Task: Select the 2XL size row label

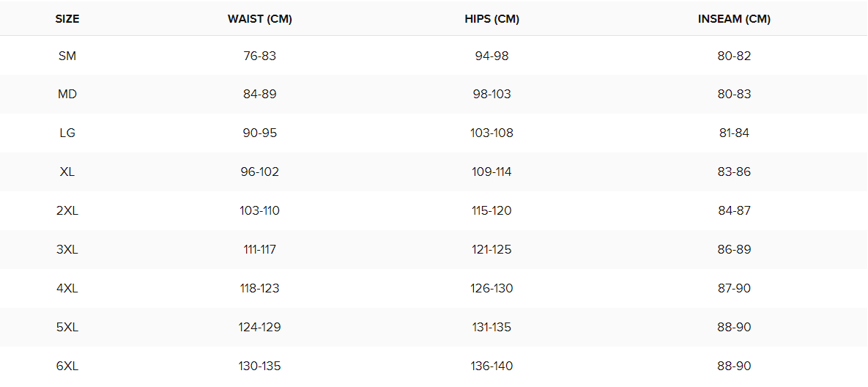Action: coord(67,211)
